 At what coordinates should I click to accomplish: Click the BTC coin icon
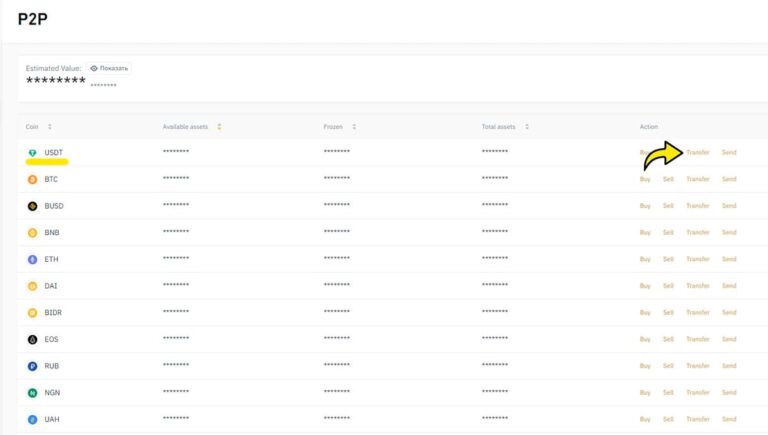tap(32, 180)
